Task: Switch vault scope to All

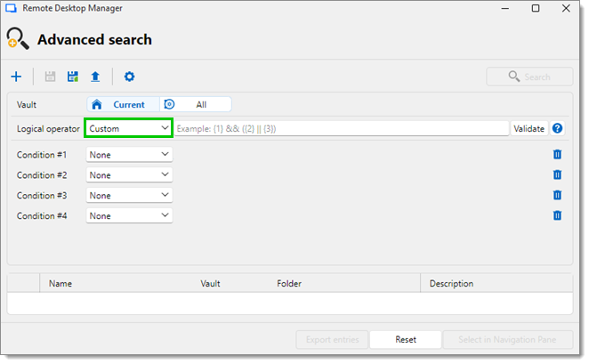Action: pyautogui.click(x=196, y=104)
